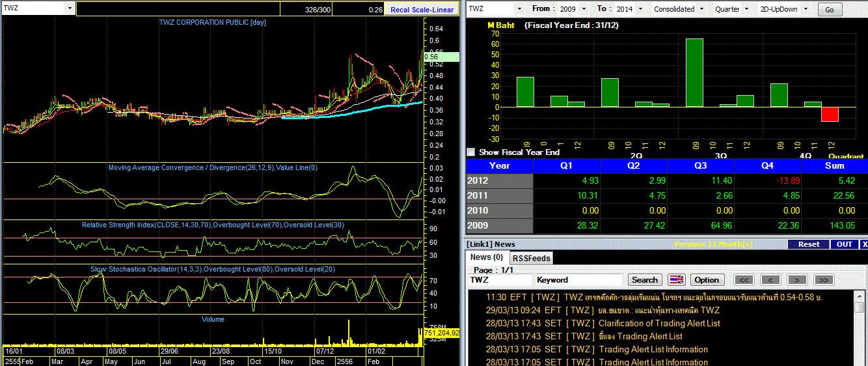868x366 pixels.
Task: Open the To year dropdown showing 2014
Action: [640, 9]
